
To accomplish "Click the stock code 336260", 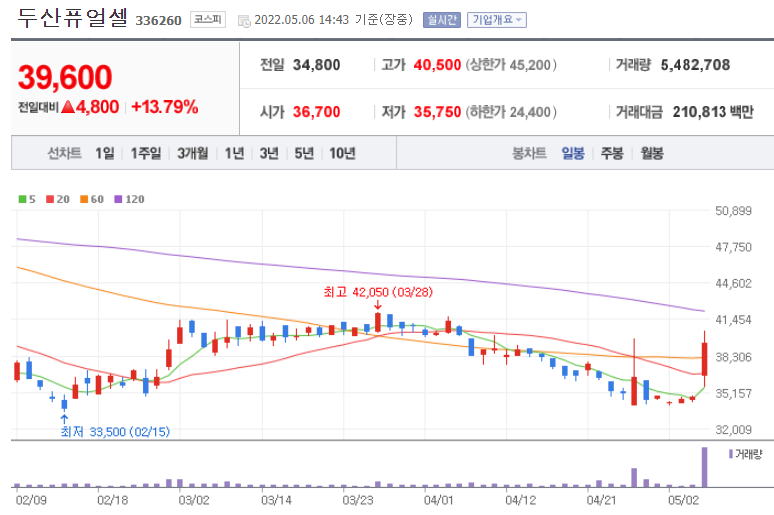I will click(158, 20).
